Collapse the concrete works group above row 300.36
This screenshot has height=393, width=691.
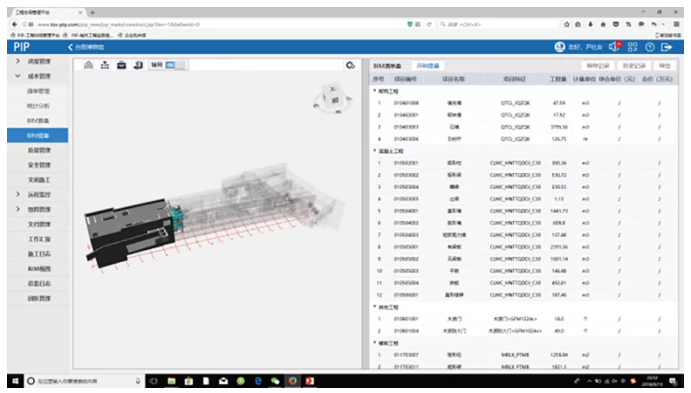pyautogui.click(x=375, y=151)
